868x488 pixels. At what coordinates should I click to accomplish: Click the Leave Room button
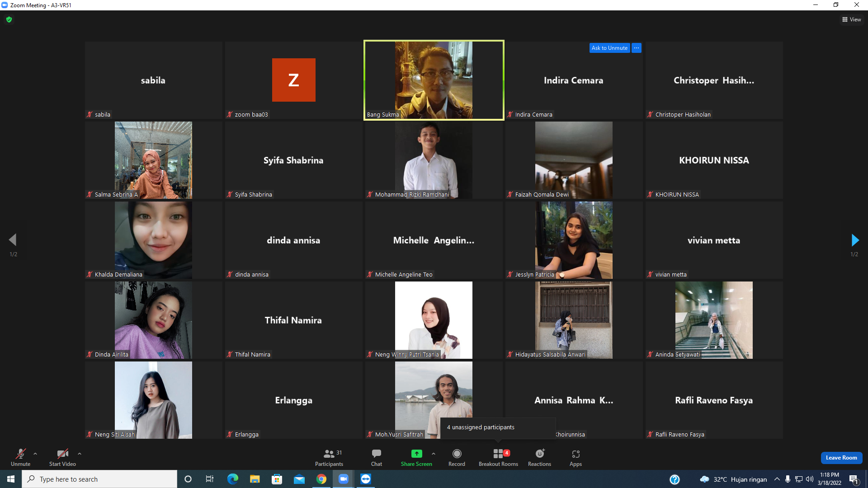[841, 458]
